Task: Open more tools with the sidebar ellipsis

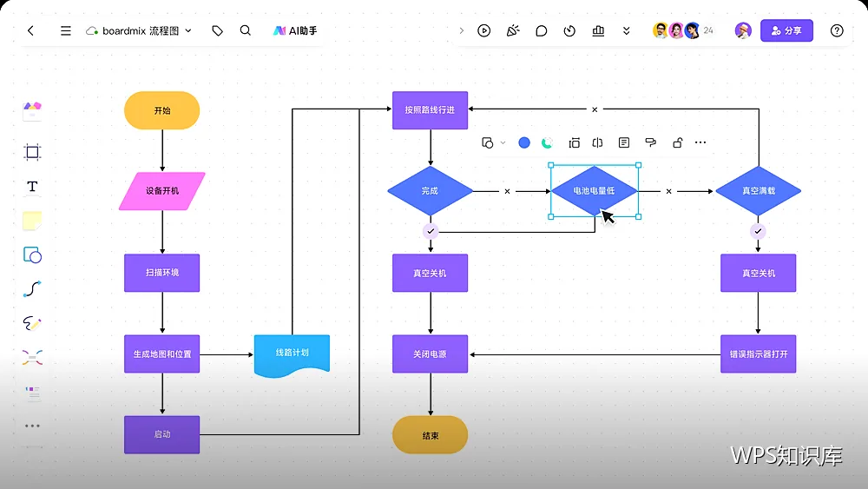Action: [x=32, y=426]
